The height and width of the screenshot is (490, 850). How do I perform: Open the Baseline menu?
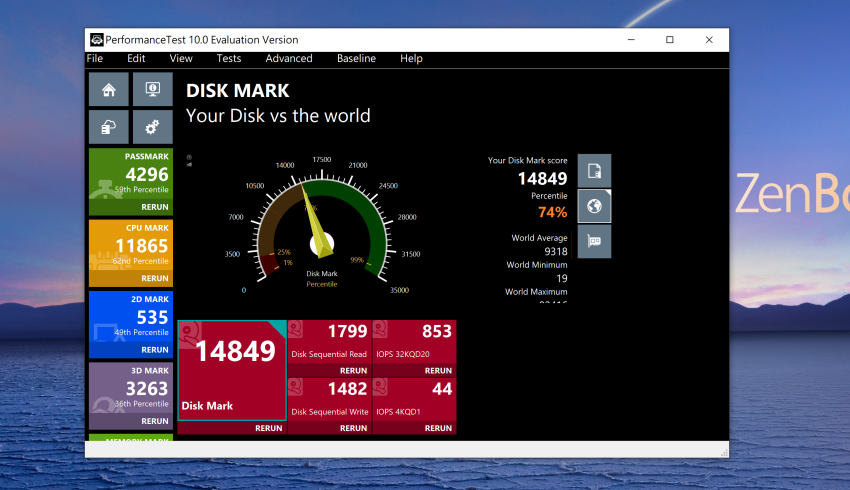356,59
